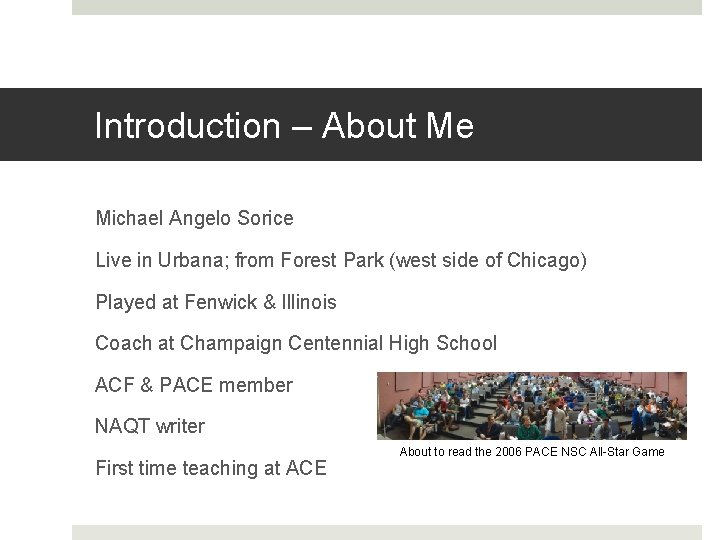Click the light gray bar at slide top

(x=386, y=7)
